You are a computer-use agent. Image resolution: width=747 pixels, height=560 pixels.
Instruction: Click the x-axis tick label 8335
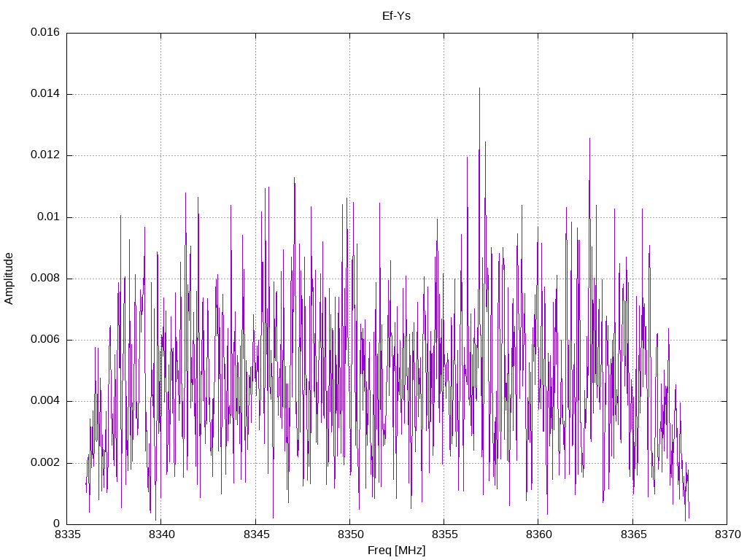[67, 534]
